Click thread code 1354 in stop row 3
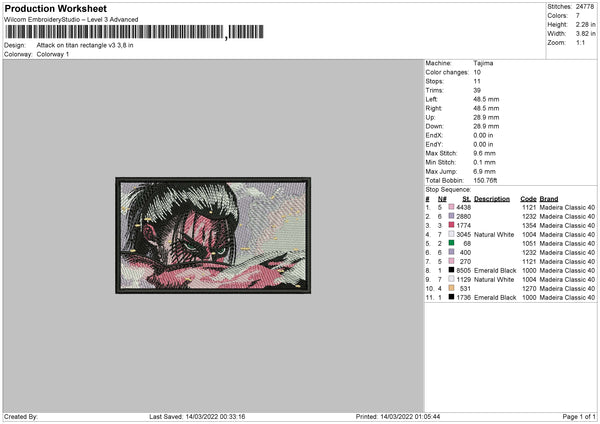 [x=529, y=225]
